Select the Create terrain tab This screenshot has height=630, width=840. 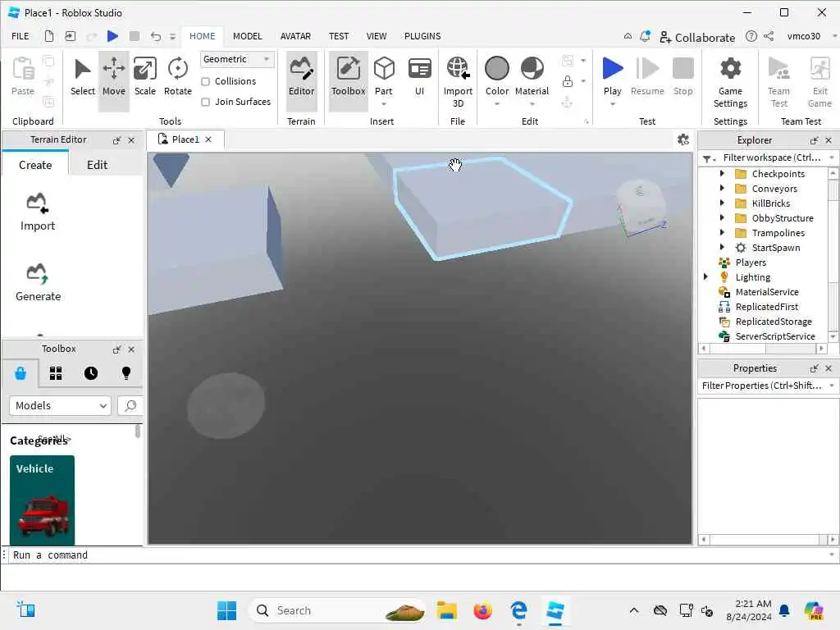[x=35, y=164]
